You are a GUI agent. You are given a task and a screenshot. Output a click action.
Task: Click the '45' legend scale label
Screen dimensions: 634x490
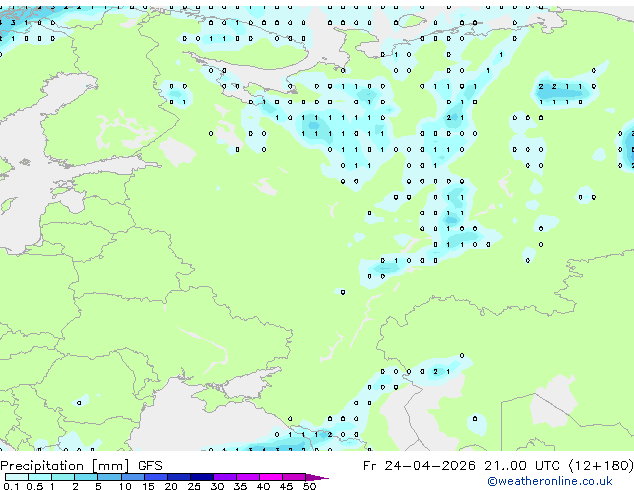(286, 486)
